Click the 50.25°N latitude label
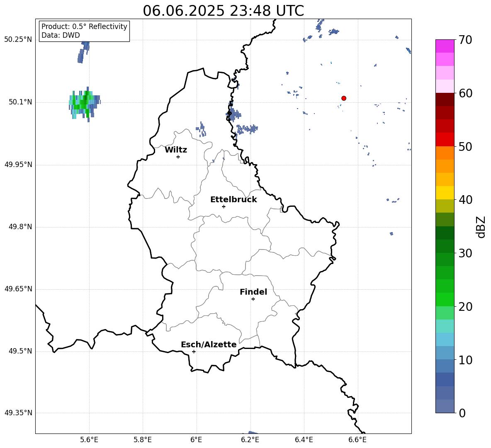The height and width of the screenshot is (448, 491). (x=18, y=40)
